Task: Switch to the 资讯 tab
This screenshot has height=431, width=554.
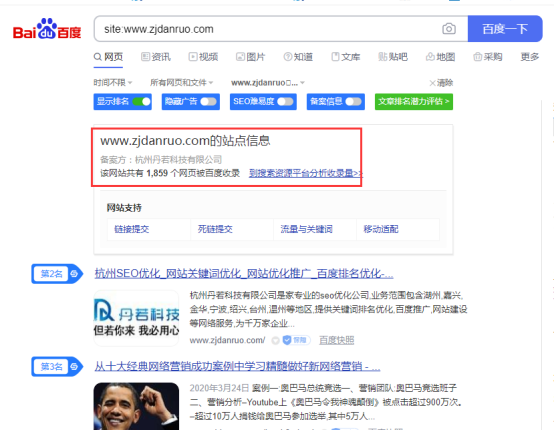Action: point(156,57)
